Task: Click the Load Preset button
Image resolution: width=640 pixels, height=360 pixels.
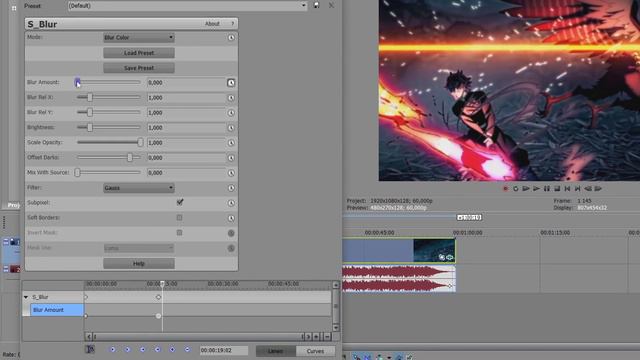Action: tap(139, 53)
